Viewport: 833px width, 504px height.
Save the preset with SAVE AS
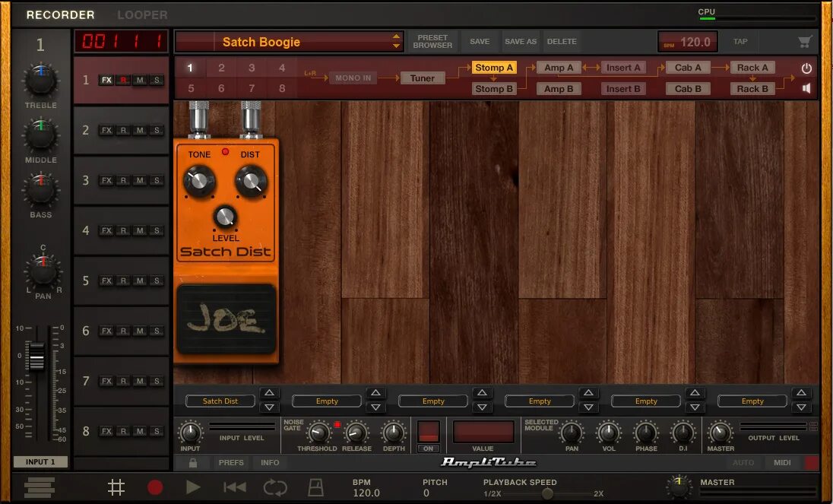tap(520, 41)
